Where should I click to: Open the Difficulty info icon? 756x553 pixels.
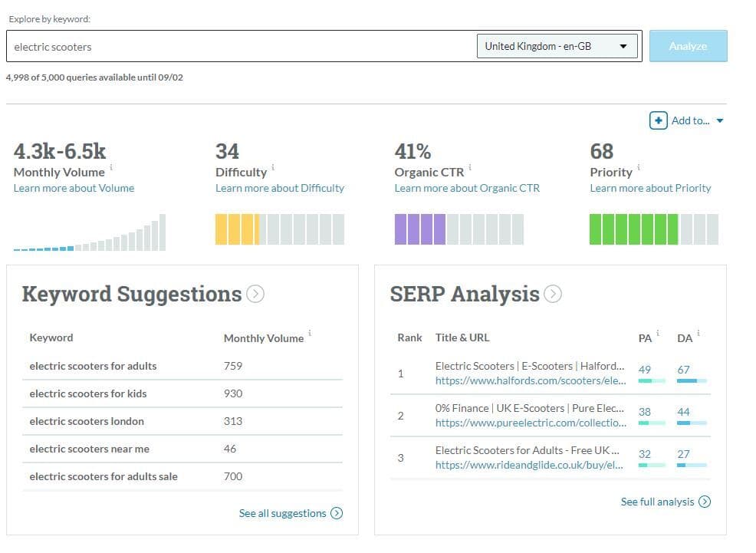pyautogui.click(x=273, y=167)
